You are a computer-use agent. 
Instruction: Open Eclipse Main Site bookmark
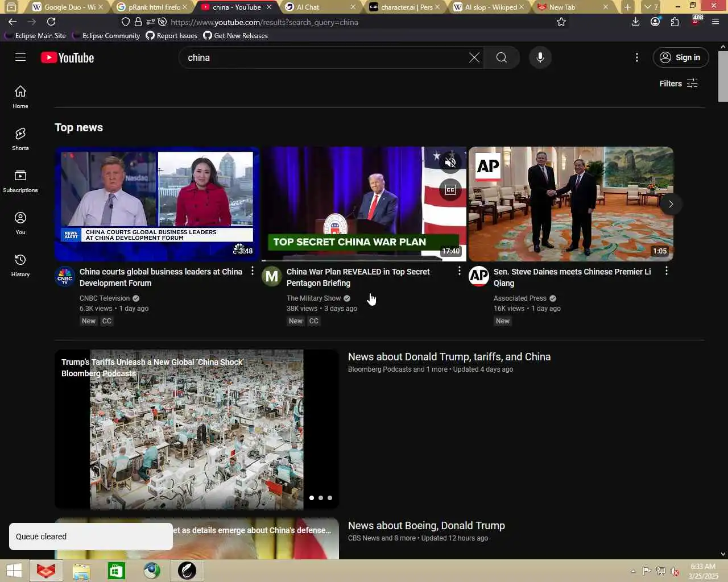pyautogui.click(x=35, y=35)
